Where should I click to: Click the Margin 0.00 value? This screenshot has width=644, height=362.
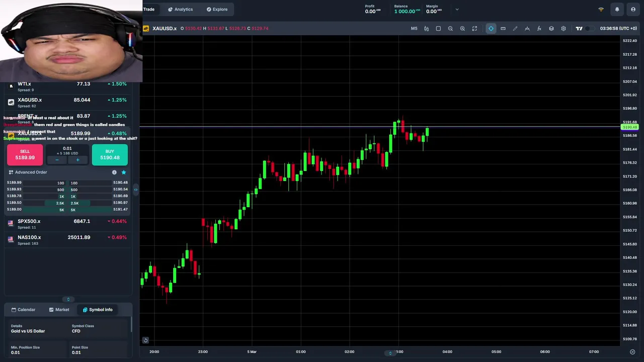[433, 12]
